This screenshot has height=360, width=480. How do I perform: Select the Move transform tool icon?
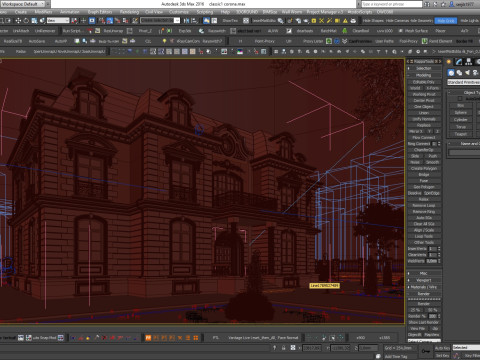(x=18, y=21)
